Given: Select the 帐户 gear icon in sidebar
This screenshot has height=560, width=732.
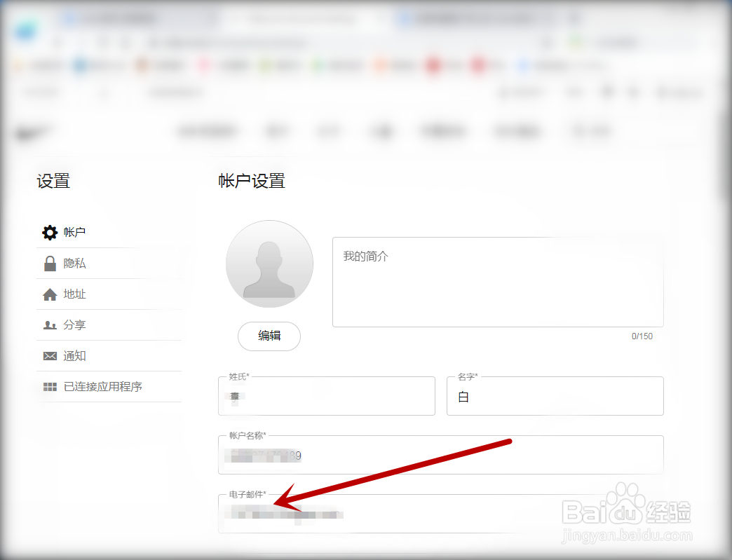Looking at the screenshot, I should click(49, 232).
